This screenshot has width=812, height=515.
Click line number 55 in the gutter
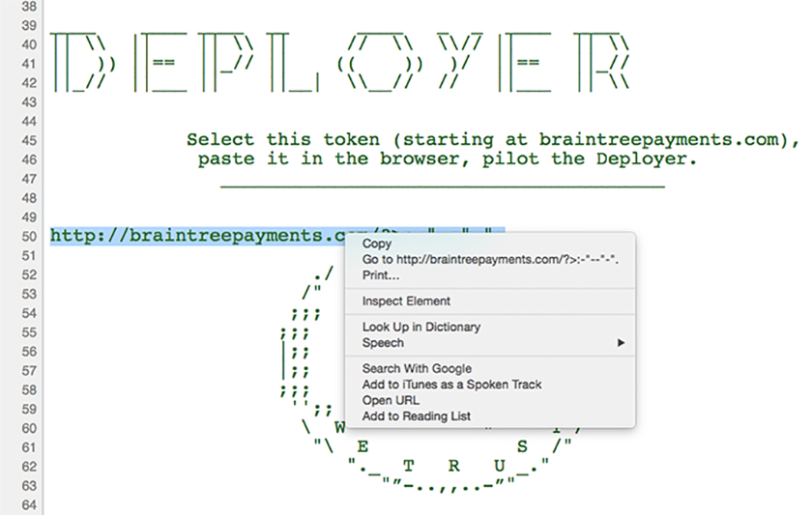(x=29, y=332)
